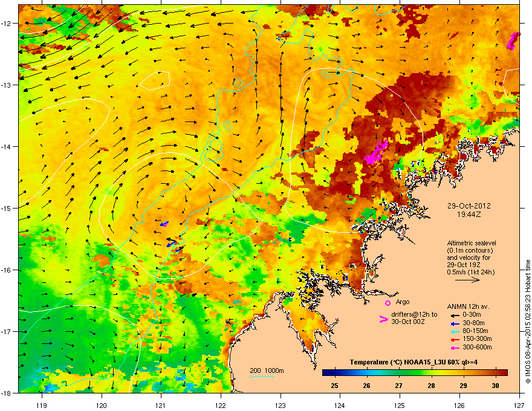This screenshot has width=532, height=411.
Task: Click the '30-80m' depth label
Action: [x=473, y=323]
